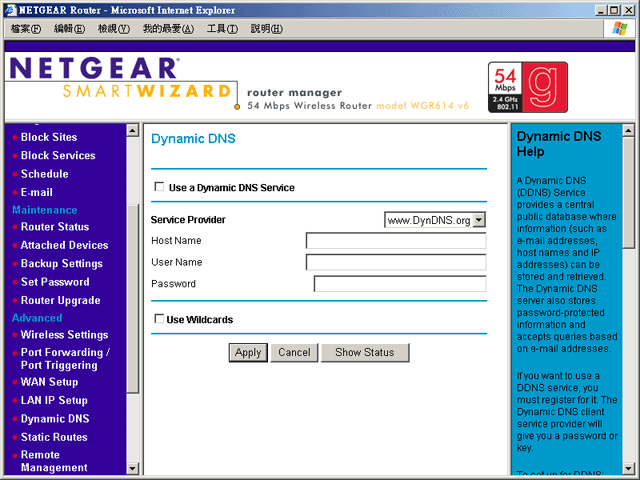Click the Cancel button
Image resolution: width=640 pixels, height=480 pixels.
[294, 352]
